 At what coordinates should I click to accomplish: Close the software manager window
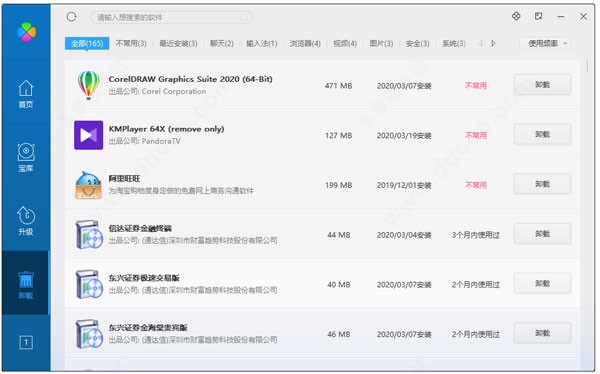tap(584, 16)
